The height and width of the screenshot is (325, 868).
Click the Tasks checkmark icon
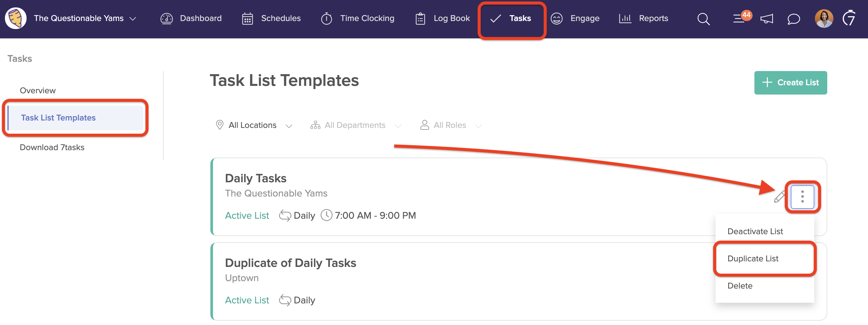[495, 19]
